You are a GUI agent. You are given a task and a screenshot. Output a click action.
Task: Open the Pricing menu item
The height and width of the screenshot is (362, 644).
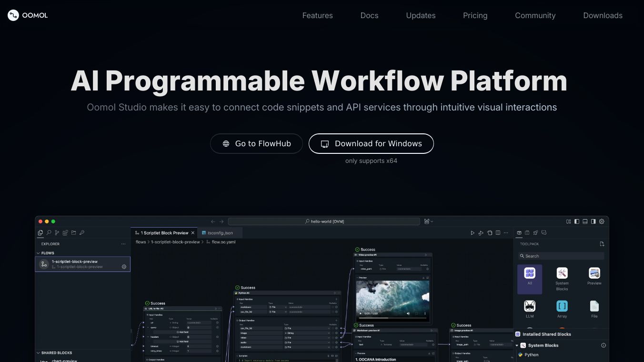click(475, 15)
